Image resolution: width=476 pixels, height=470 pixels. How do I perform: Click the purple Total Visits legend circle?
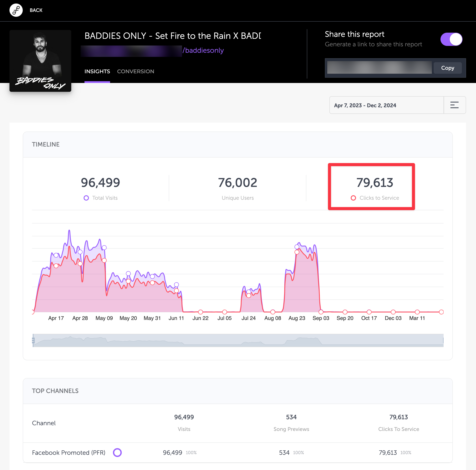(86, 198)
